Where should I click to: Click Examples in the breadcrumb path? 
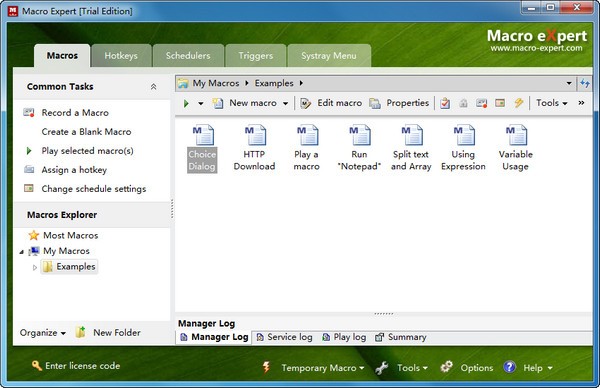point(274,83)
